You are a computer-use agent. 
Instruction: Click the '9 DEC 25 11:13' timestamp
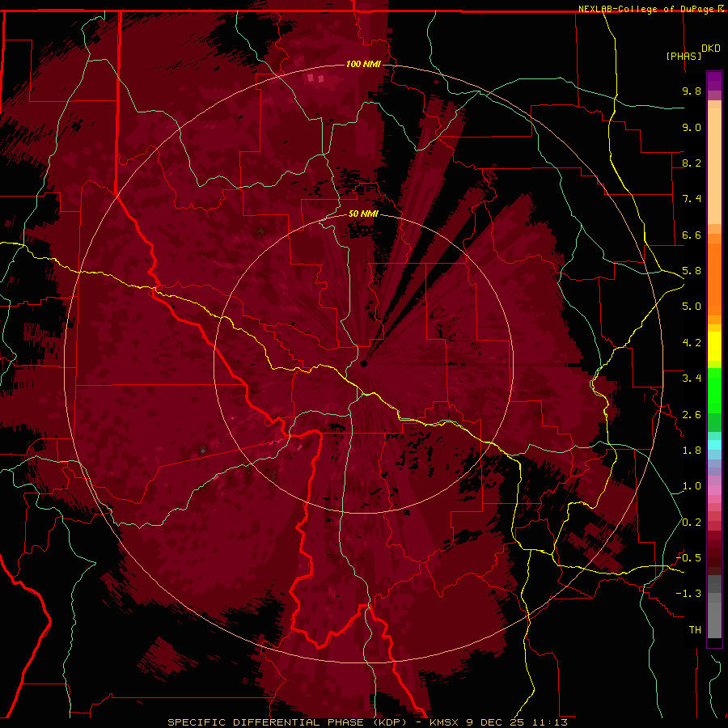[x=517, y=722]
